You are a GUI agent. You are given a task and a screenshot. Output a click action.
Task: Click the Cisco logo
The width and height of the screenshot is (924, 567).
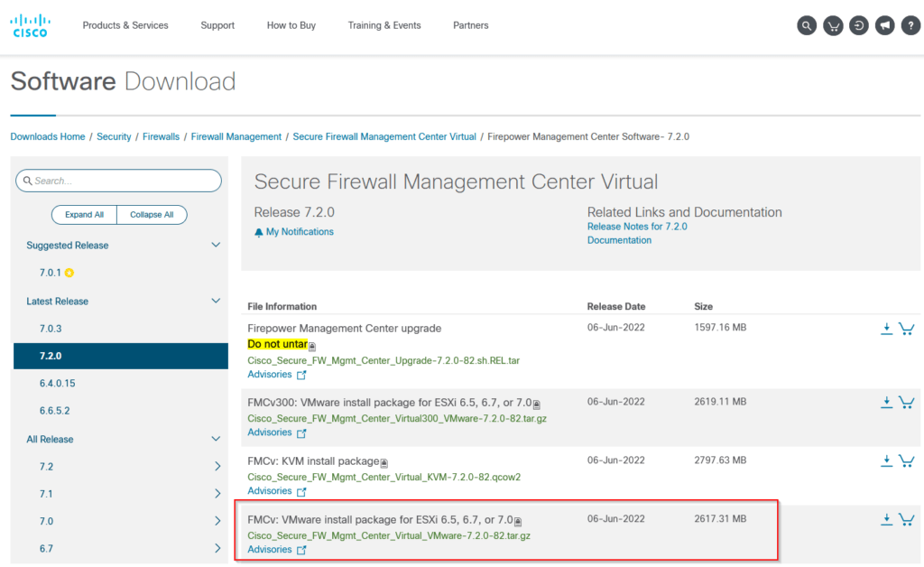click(x=30, y=24)
